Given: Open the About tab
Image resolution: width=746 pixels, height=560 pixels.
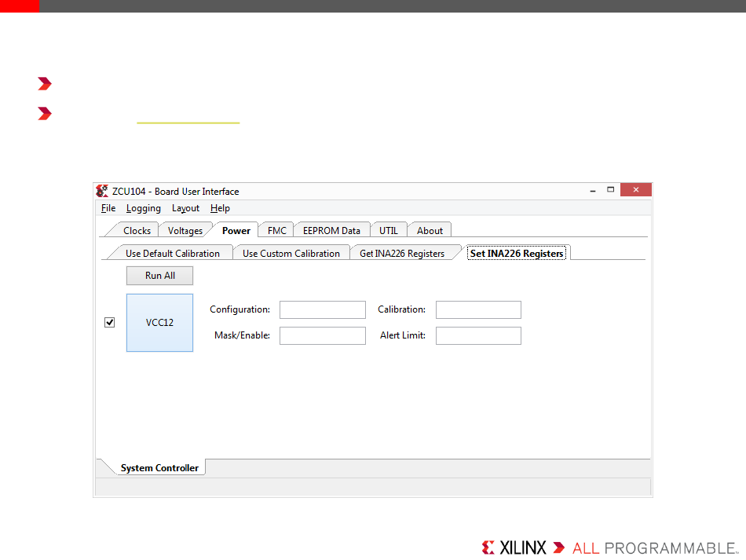Looking at the screenshot, I should pos(430,230).
